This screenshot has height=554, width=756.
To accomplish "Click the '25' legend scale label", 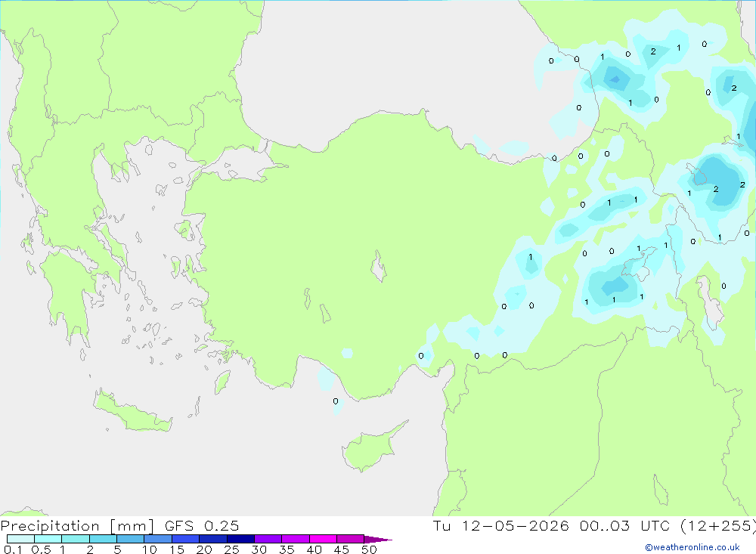I will coord(232,549).
